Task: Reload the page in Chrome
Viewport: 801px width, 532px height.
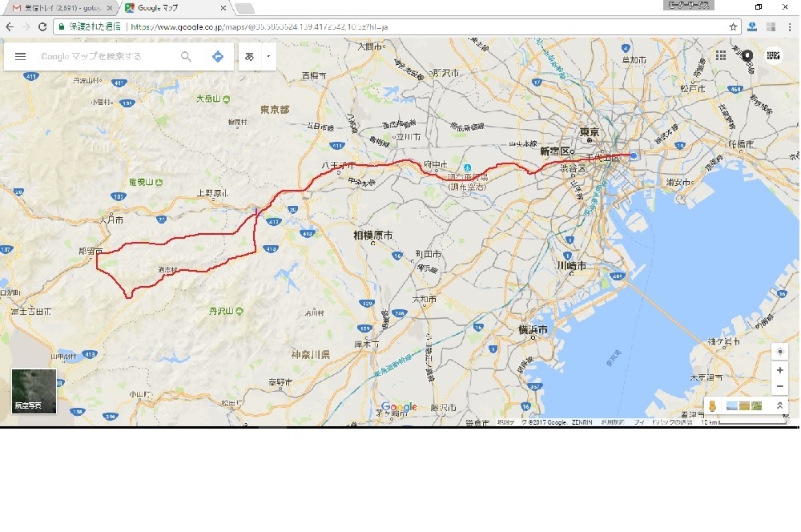Action: click(x=42, y=26)
